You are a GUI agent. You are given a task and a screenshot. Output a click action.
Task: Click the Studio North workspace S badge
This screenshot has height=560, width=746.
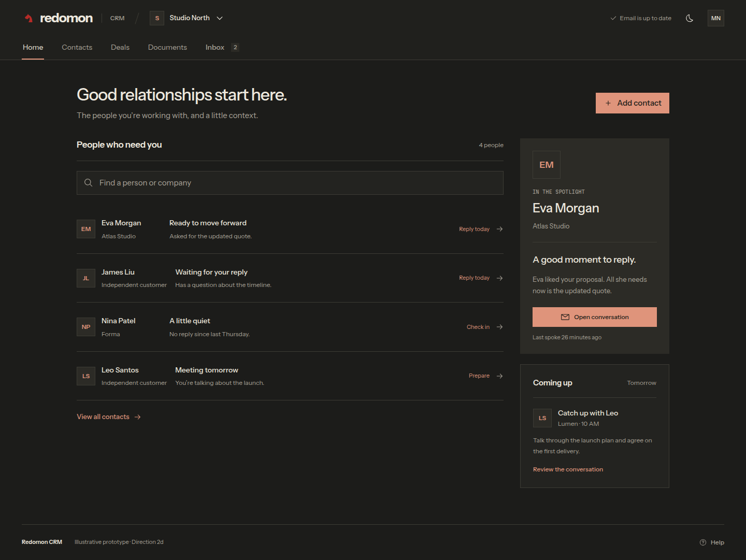point(157,18)
